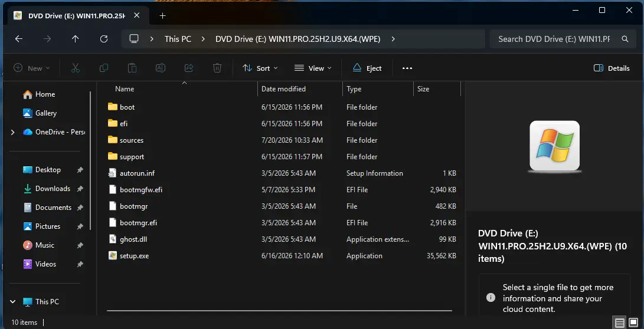Click the Cut scissors icon

(76, 68)
